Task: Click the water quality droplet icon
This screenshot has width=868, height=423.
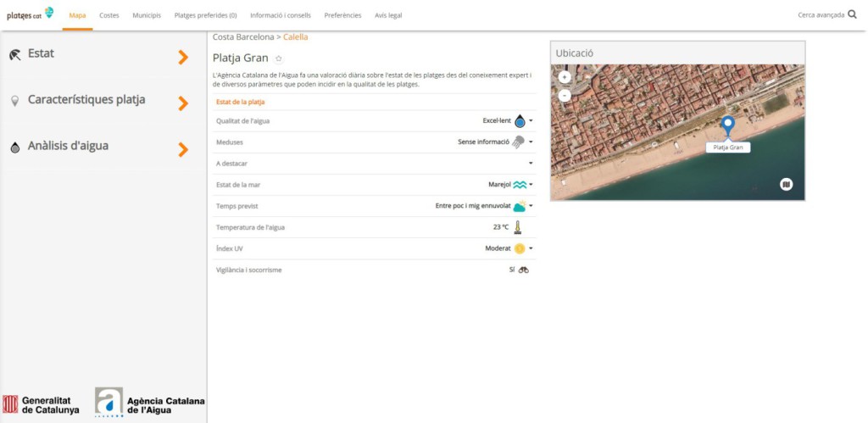Action: [x=520, y=121]
